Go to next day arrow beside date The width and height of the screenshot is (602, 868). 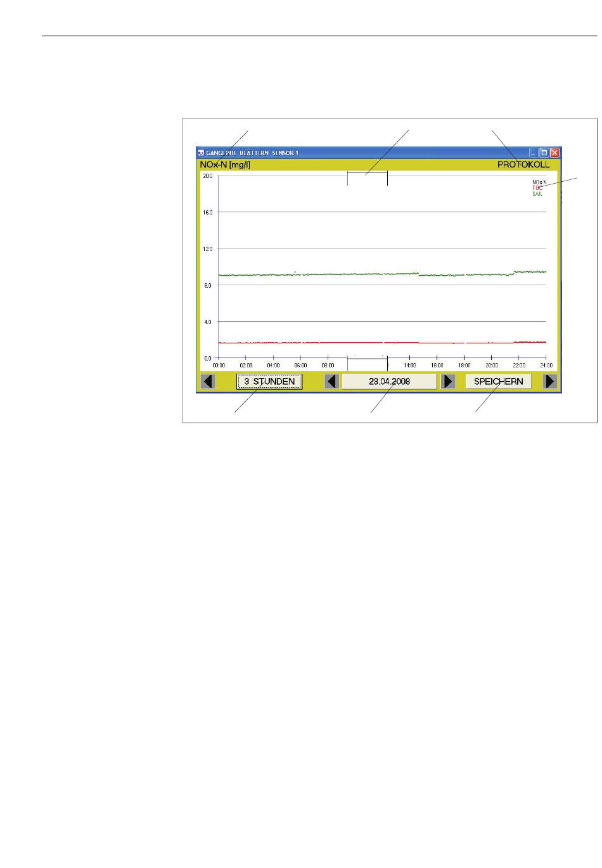(448, 381)
